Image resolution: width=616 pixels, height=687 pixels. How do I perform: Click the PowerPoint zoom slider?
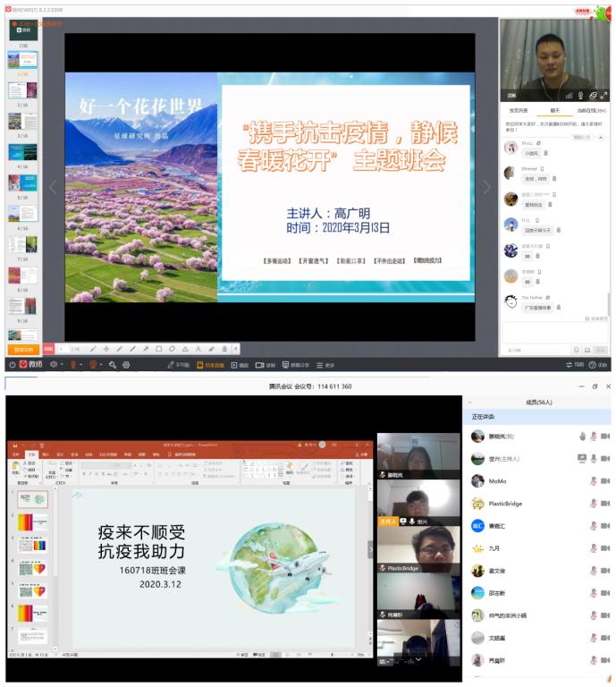point(331,655)
